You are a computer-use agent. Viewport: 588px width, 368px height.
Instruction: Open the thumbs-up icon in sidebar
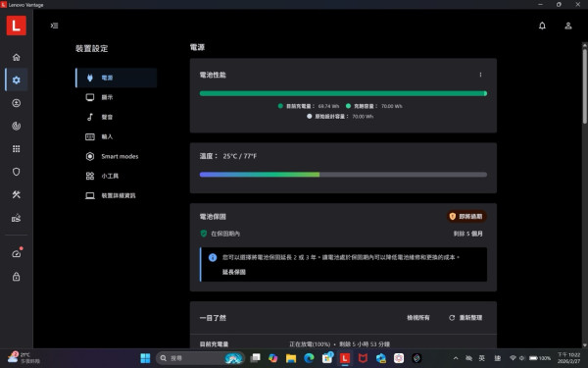point(16,218)
